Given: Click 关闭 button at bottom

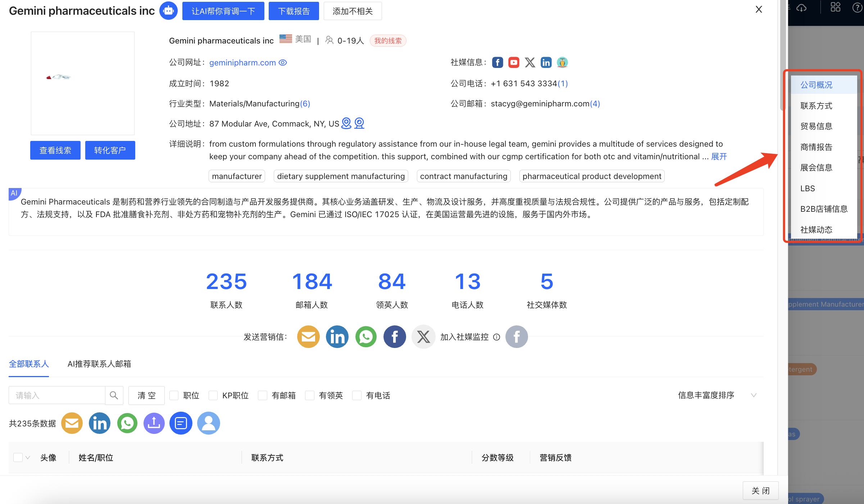Looking at the screenshot, I should [x=760, y=491].
